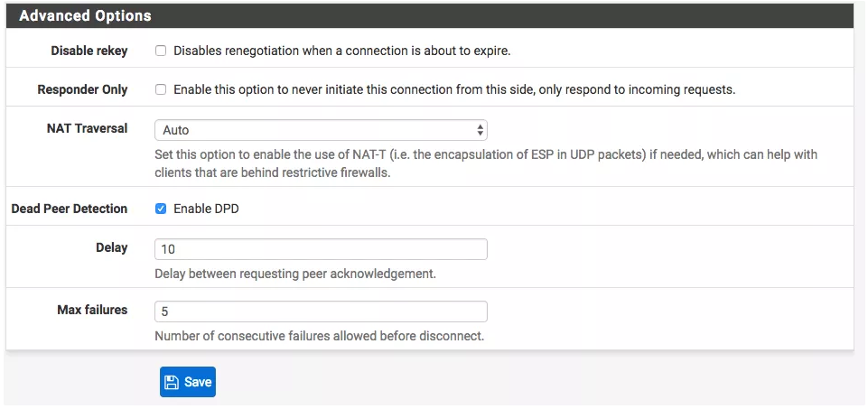This screenshot has width=868, height=409.
Task: Click the Disable rekey row label
Action: click(x=89, y=51)
